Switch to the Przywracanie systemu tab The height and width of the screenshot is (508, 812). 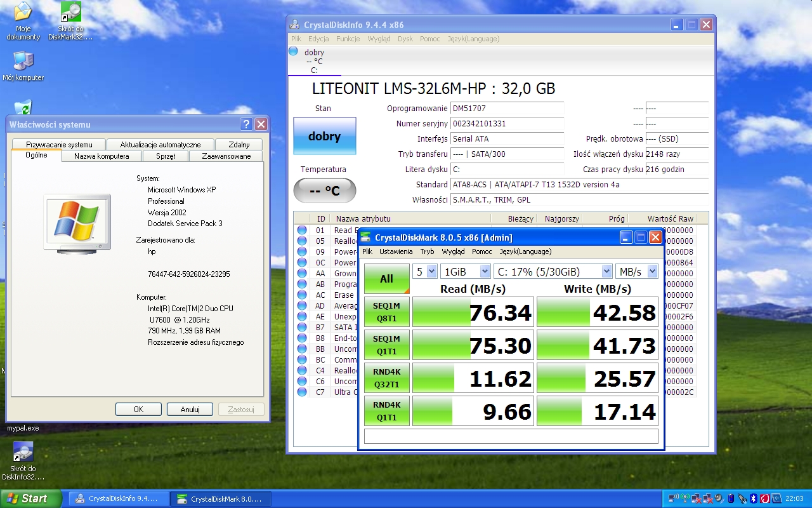(59, 145)
